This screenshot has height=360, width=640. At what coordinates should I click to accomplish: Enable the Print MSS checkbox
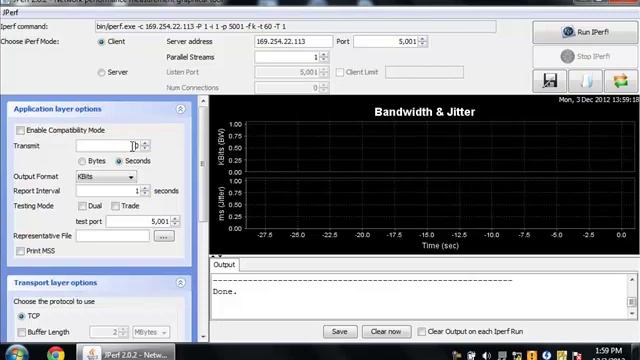(20, 251)
